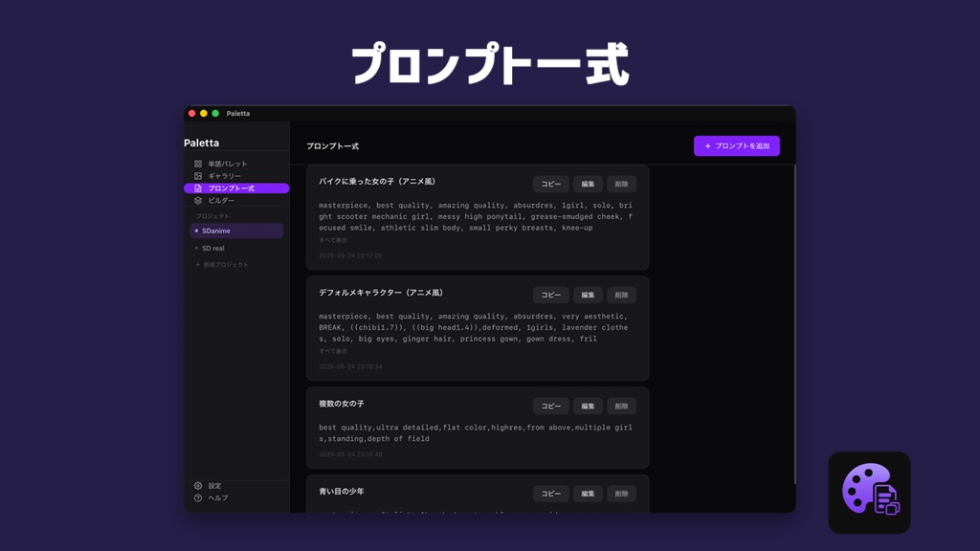Open the ビルダー layers icon
This screenshot has height=551, width=980.
(198, 201)
